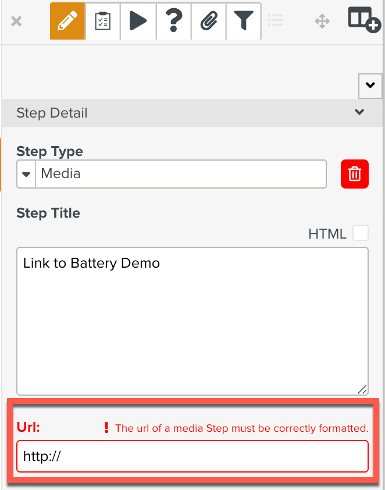Click the Step Title label
The width and height of the screenshot is (386, 490).
(x=48, y=213)
